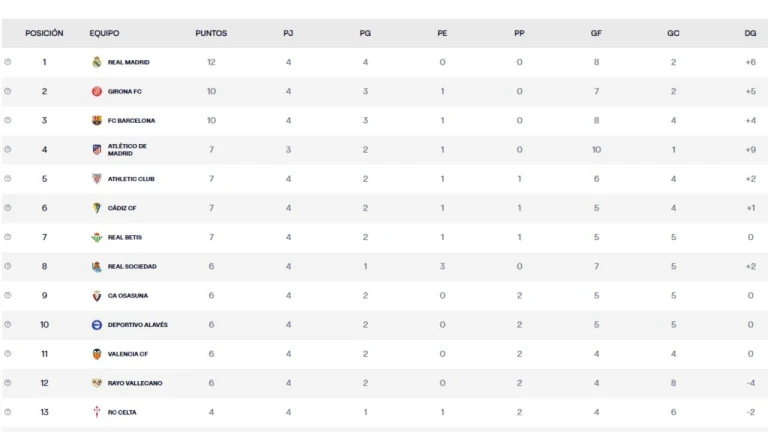
Task: Open the Rayo Vallecano team link
Action: pos(135,383)
